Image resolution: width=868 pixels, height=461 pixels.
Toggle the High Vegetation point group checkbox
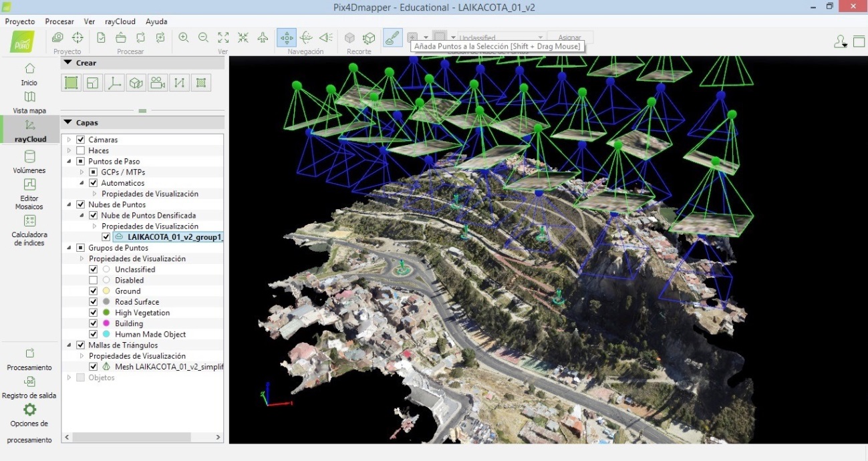[x=94, y=313]
